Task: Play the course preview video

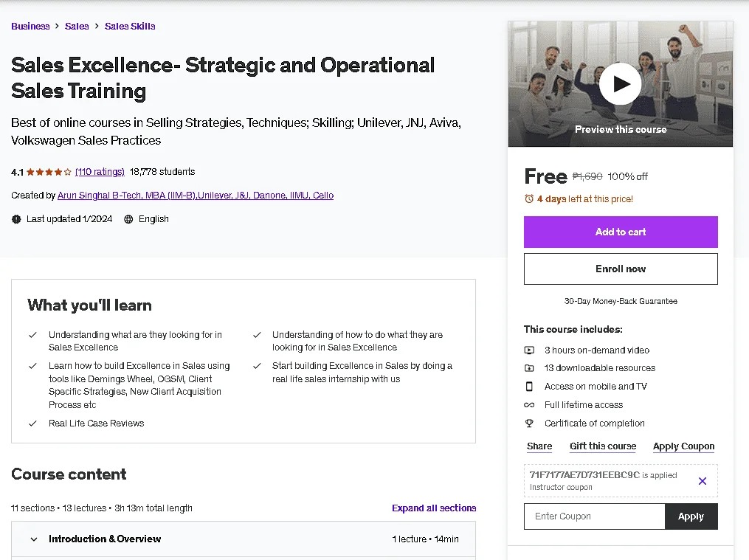Action: tap(620, 83)
